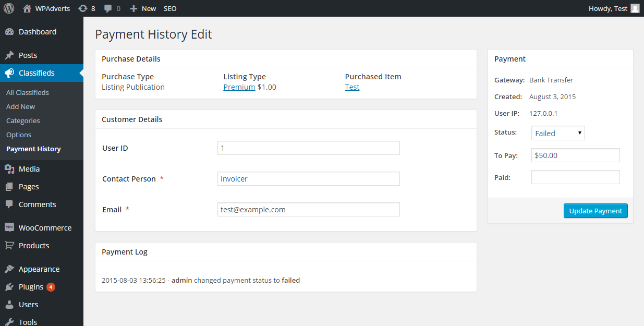Click the Media icon in sidebar

click(x=9, y=169)
